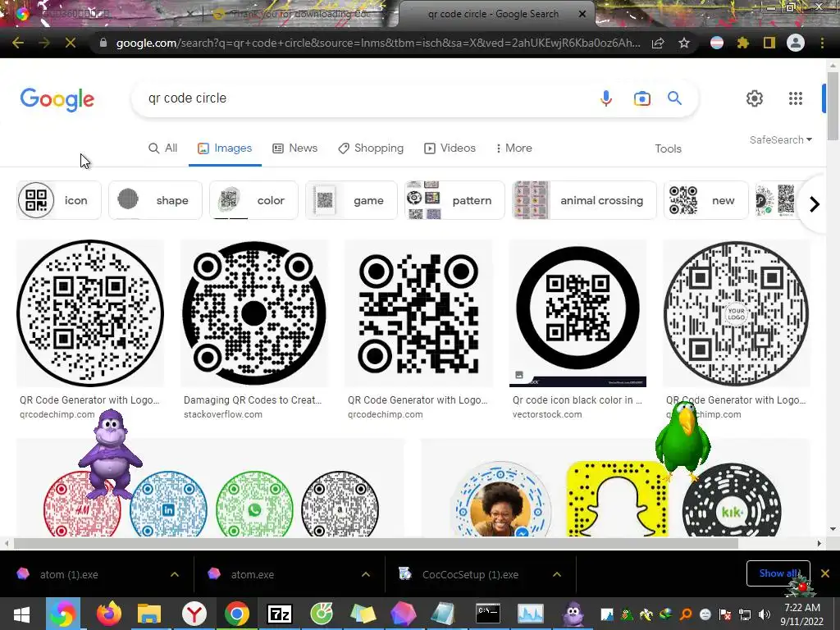Switch to the Thank you for downloading tab

(300, 14)
